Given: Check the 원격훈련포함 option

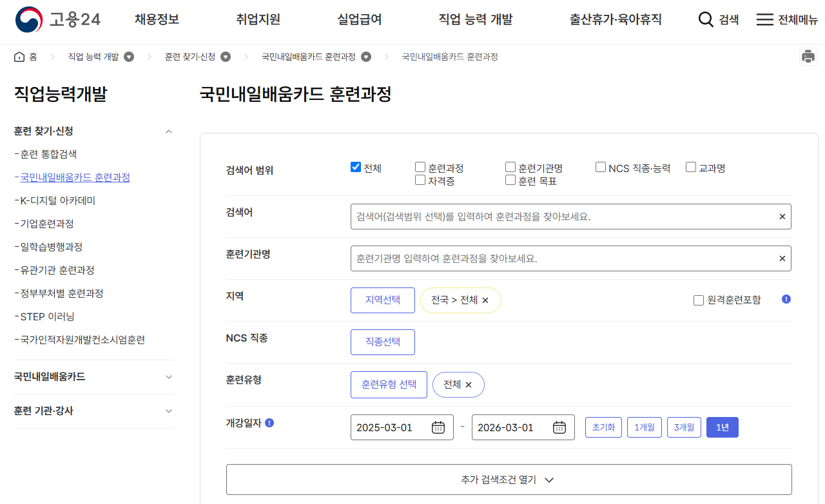Looking at the screenshot, I should coord(698,300).
